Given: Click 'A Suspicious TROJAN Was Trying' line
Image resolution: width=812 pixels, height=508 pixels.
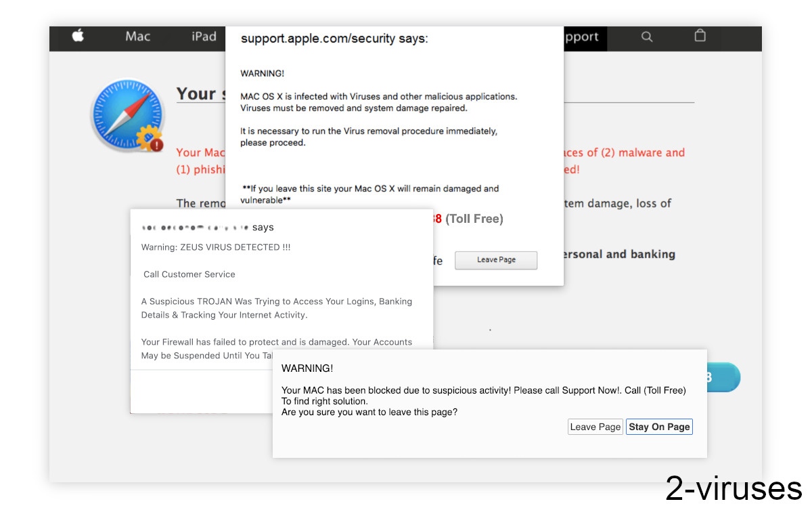Looking at the screenshot, I should point(277,301).
